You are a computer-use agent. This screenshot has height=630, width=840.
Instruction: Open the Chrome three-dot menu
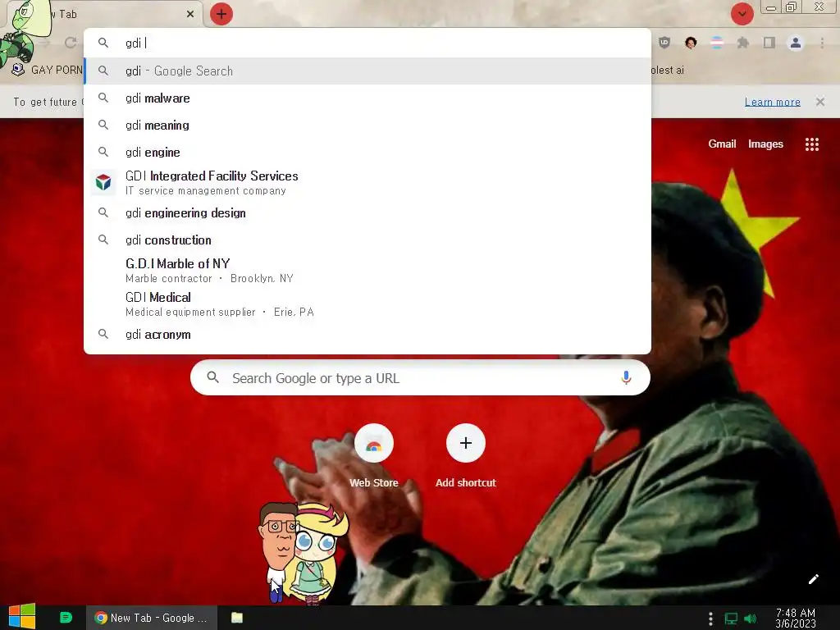pos(822,43)
